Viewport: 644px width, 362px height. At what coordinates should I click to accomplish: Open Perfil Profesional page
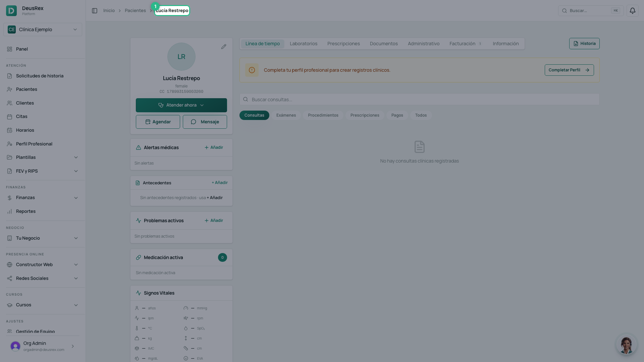tap(43, 144)
